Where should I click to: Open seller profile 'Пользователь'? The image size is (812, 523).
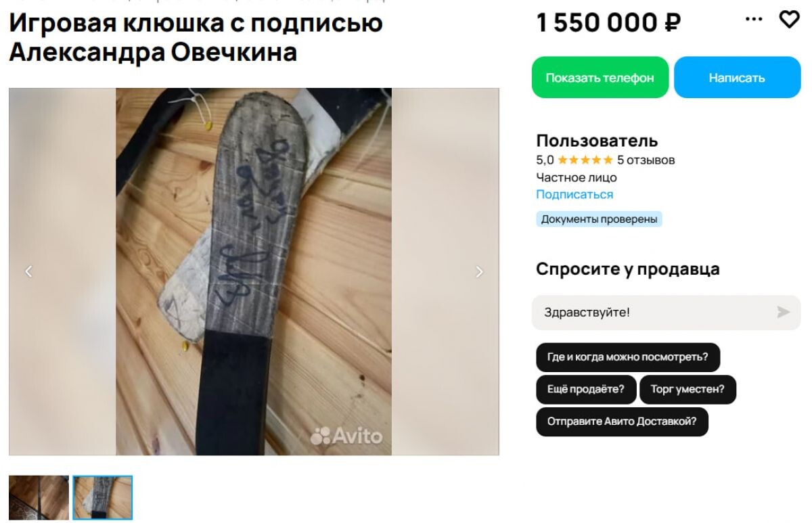[x=597, y=141]
